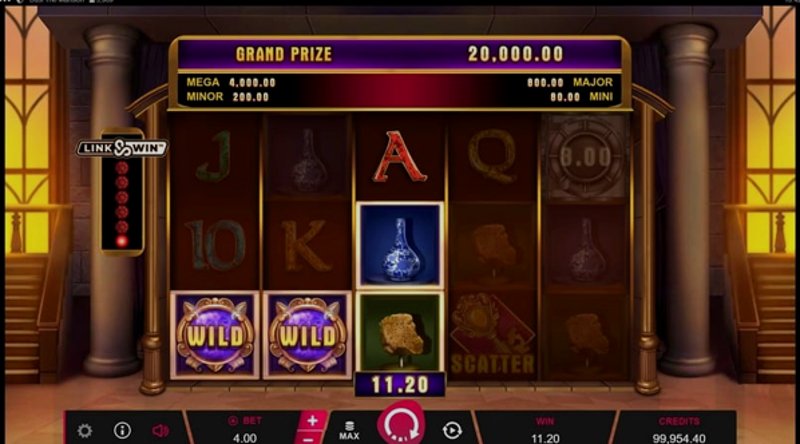Click the Link&Win logo
This screenshot has height=444, width=800.
click(x=122, y=148)
